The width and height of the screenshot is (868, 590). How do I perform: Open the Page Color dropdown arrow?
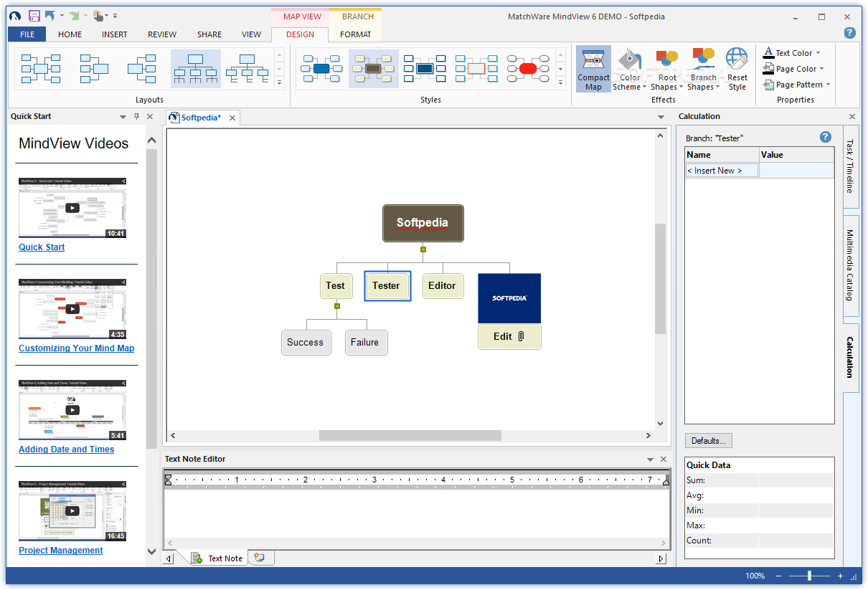[821, 69]
